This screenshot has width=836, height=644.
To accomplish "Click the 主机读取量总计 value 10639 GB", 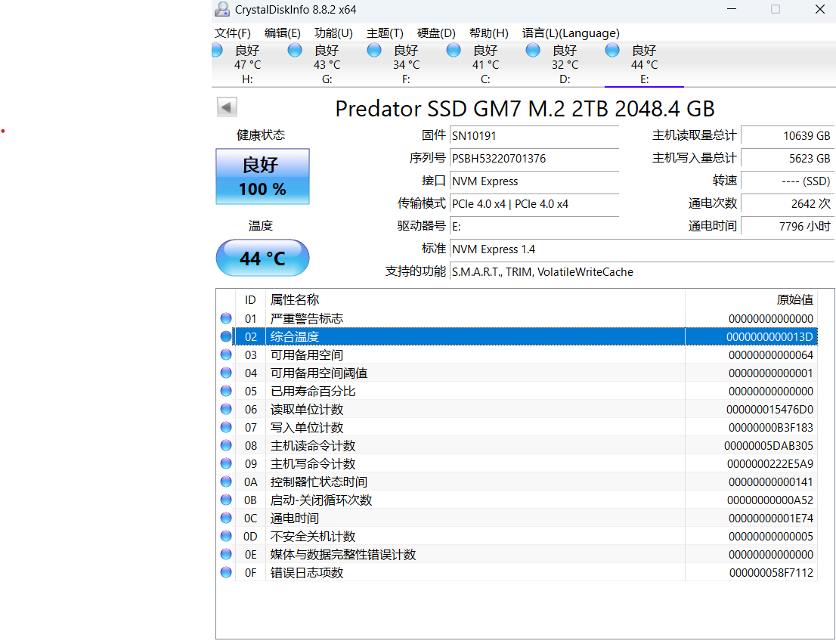I will pos(788,136).
